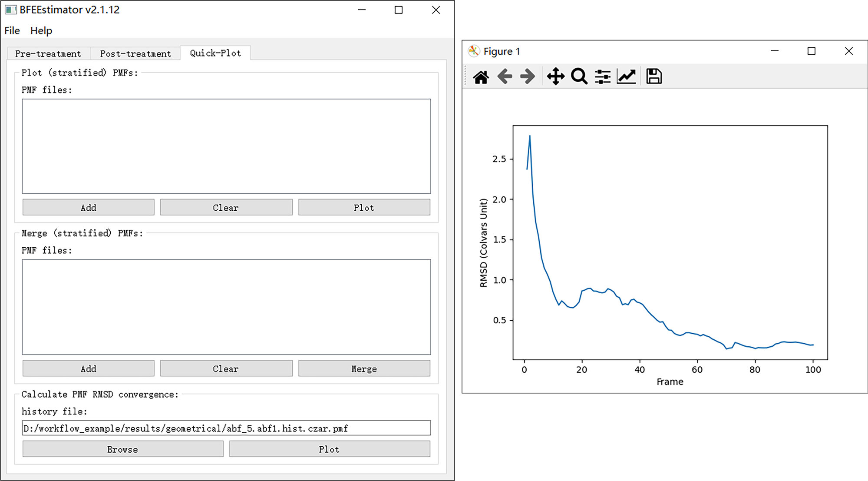
Task: Merge the stratified PMF files
Action: 364,368
